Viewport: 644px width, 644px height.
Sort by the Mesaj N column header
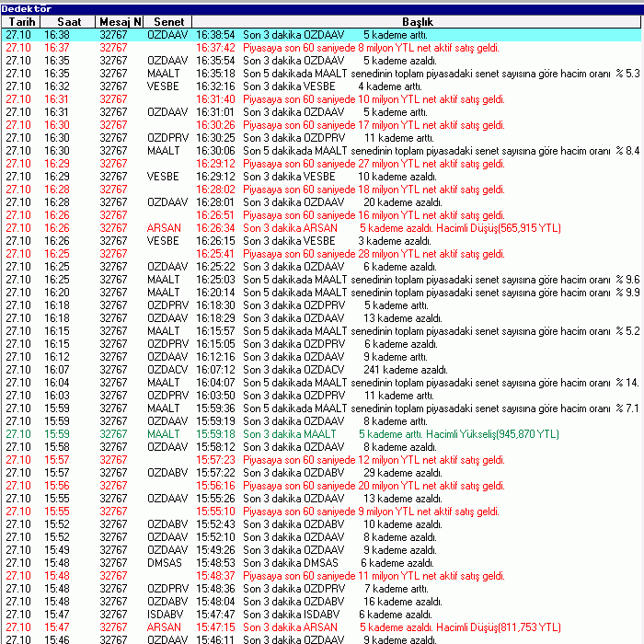[121, 20]
